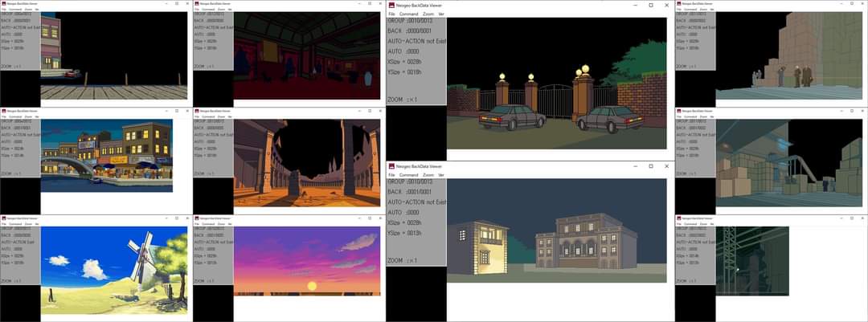Close the windmill window
868x322 pixels.
coord(187,218)
